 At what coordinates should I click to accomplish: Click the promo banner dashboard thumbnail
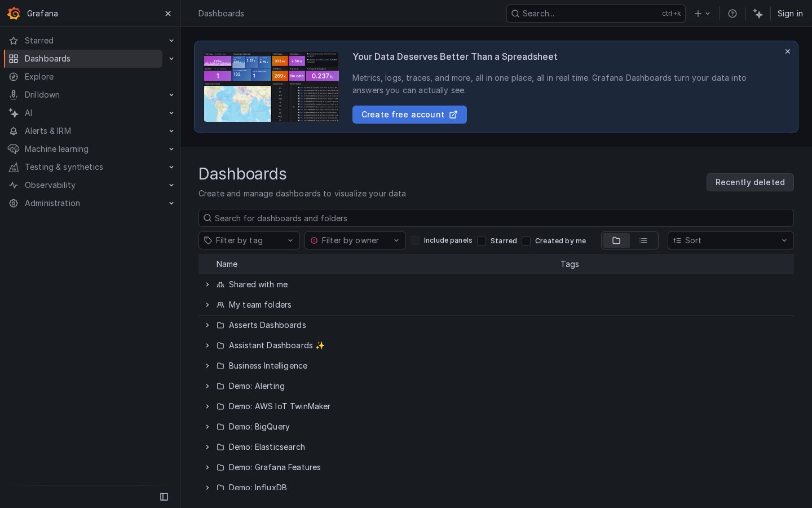click(x=271, y=87)
